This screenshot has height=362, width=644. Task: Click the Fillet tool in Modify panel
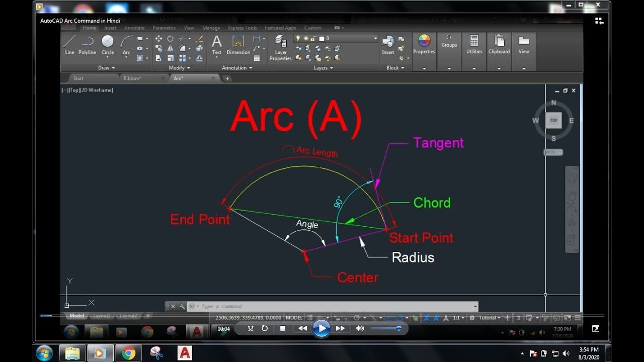[182, 48]
